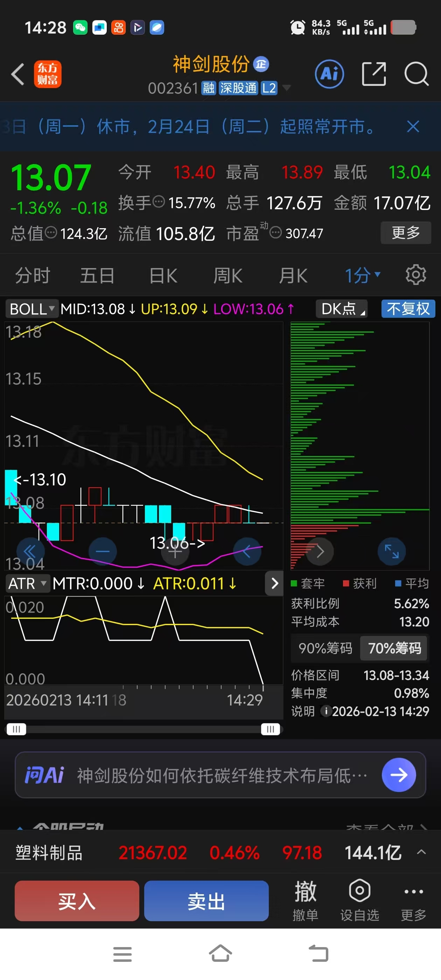Tap the 问Ai question input bar
The width and height of the screenshot is (441, 980).
(220, 775)
